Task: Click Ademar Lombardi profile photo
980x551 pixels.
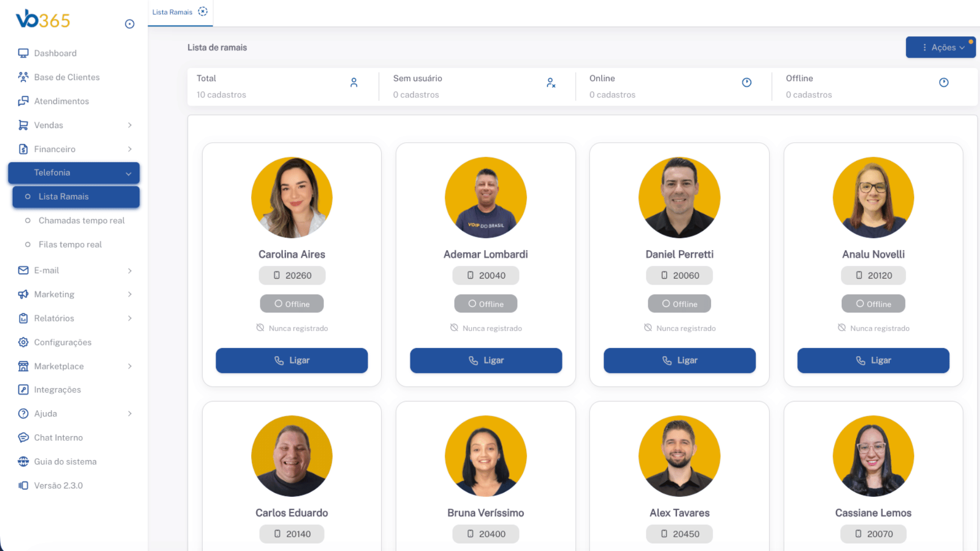Action: (486, 197)
